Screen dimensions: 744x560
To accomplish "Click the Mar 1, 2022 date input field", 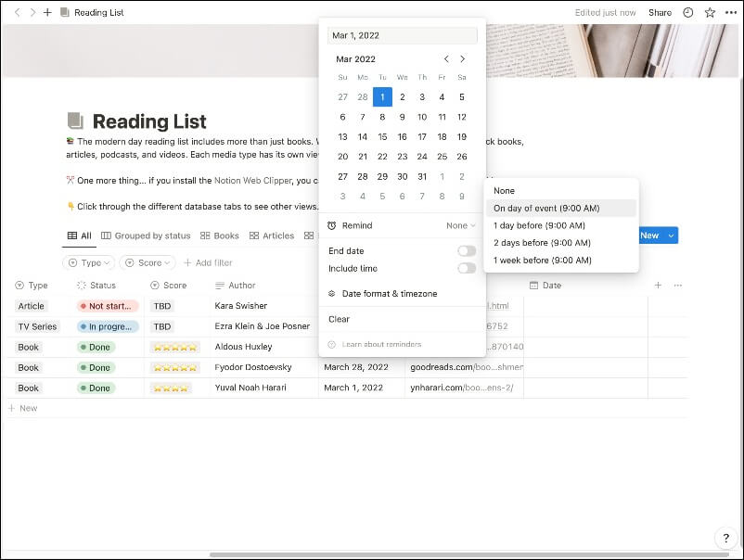I will click(402, 34).
